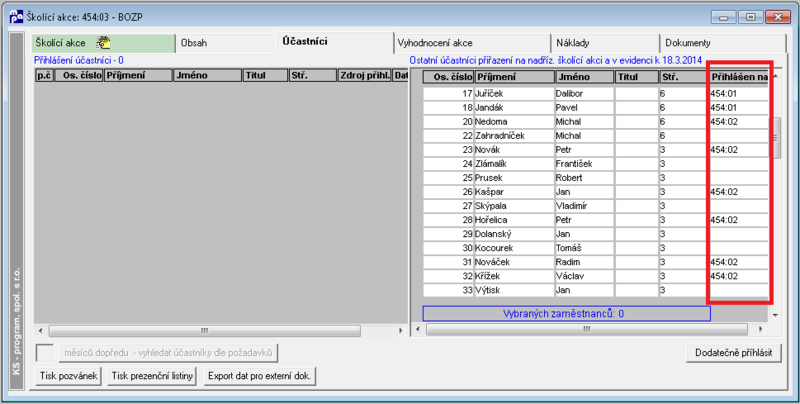
Task: Click the Stř. header in right table
Action: [x=684, y=77]
